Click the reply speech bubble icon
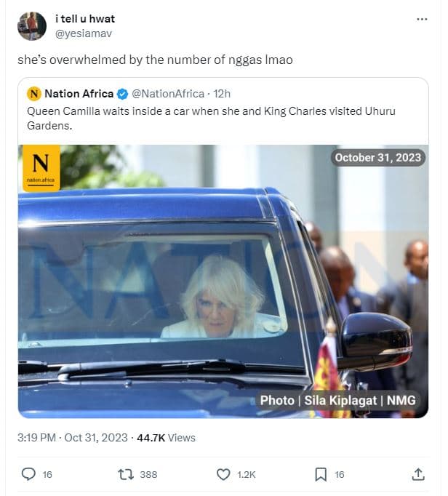This screenshot has width=448, height=496. point(28,474)
